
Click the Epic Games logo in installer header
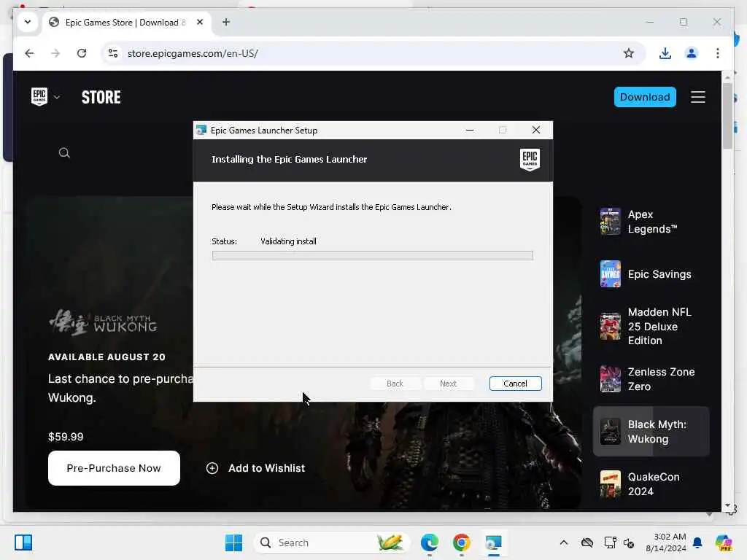530,160
